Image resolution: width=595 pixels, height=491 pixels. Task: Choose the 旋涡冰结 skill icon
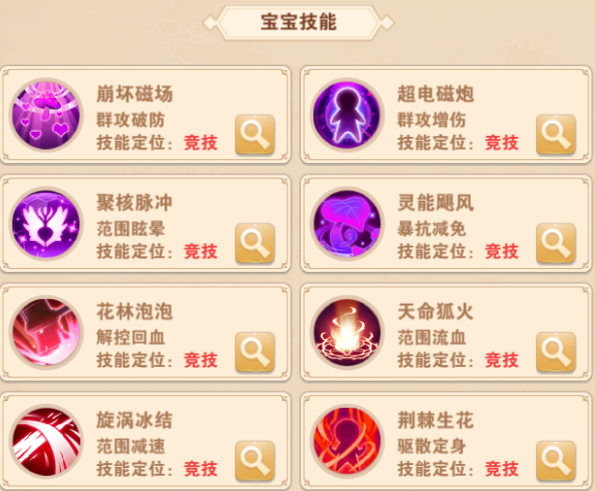(46, 441)
